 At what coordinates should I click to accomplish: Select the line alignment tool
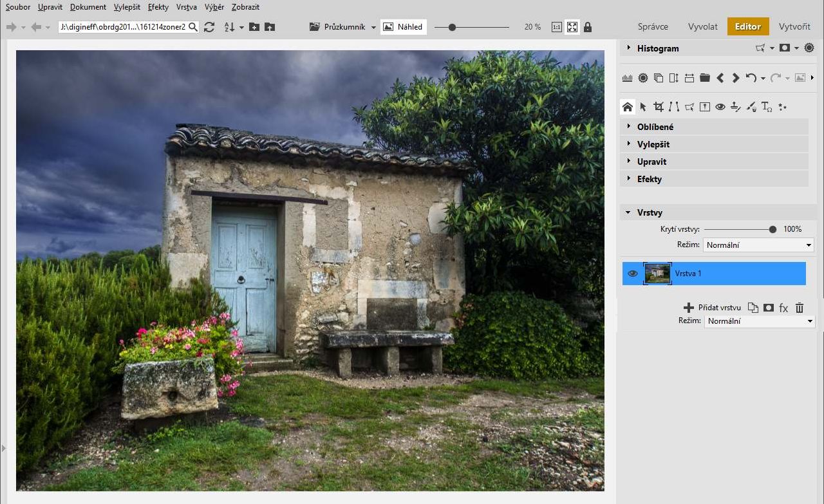(674, 107)
